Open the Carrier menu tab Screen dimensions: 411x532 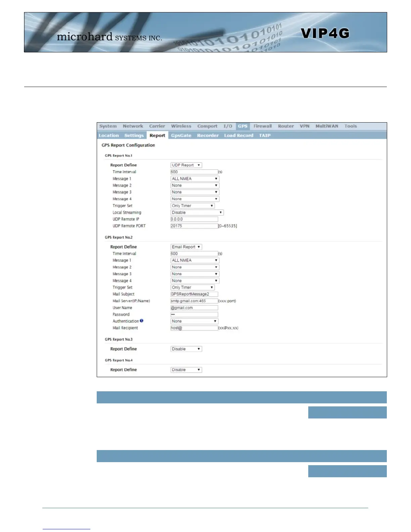[x=157, y=126]
